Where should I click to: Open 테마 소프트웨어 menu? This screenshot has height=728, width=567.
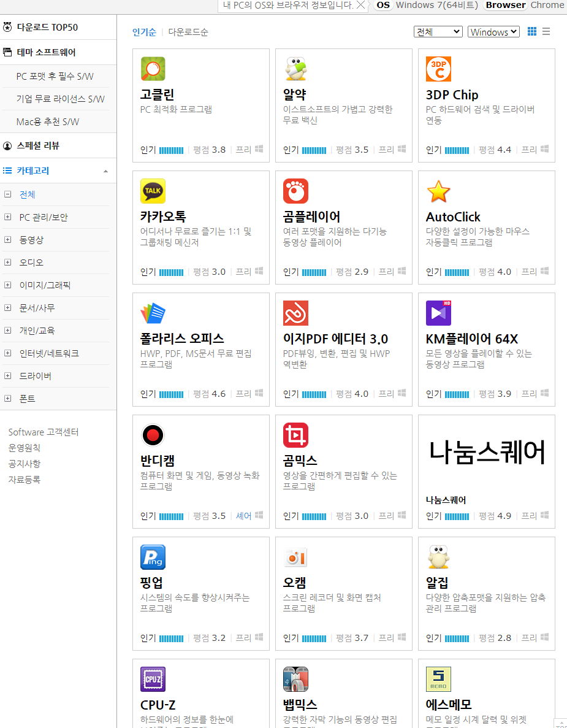point(46,52)
